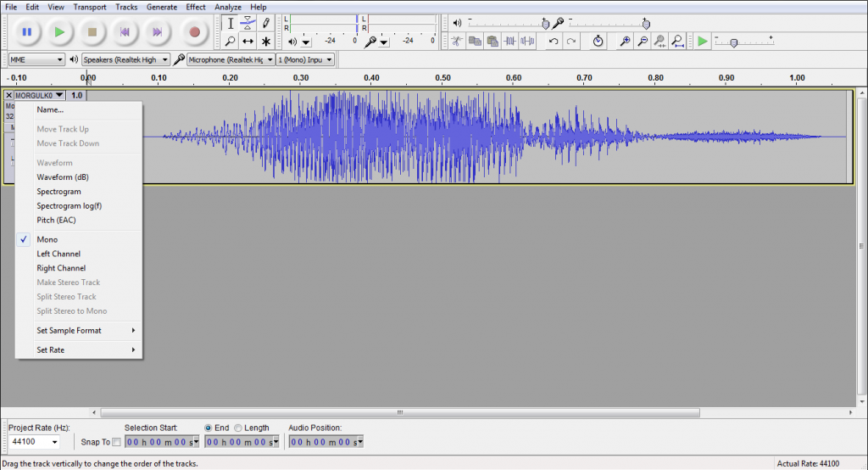This screenshot has width=868, height=470.
Task: Open the Transport menu
Action: pos(90,7)
